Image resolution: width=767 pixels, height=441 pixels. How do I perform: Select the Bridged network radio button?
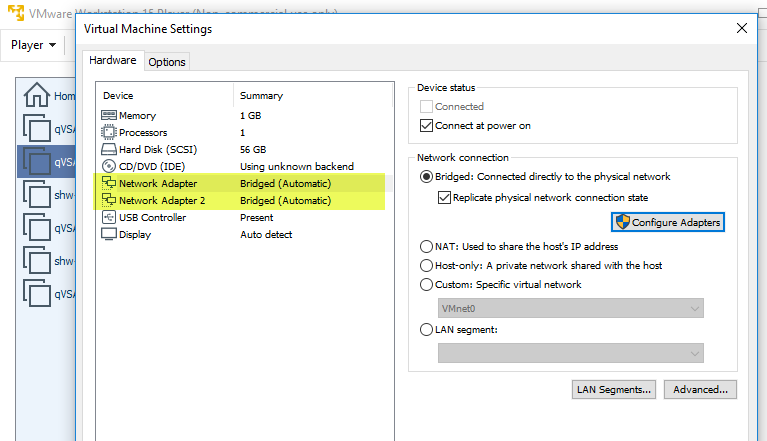[426, 176]
